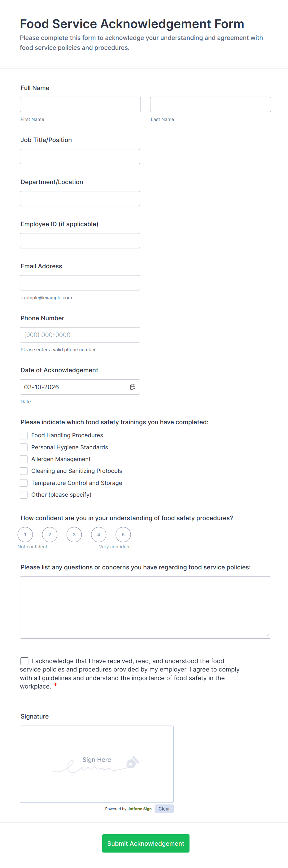Choose confidence rating 3
The height and width of the screenshot is (868, 288).
coord(74,534)
